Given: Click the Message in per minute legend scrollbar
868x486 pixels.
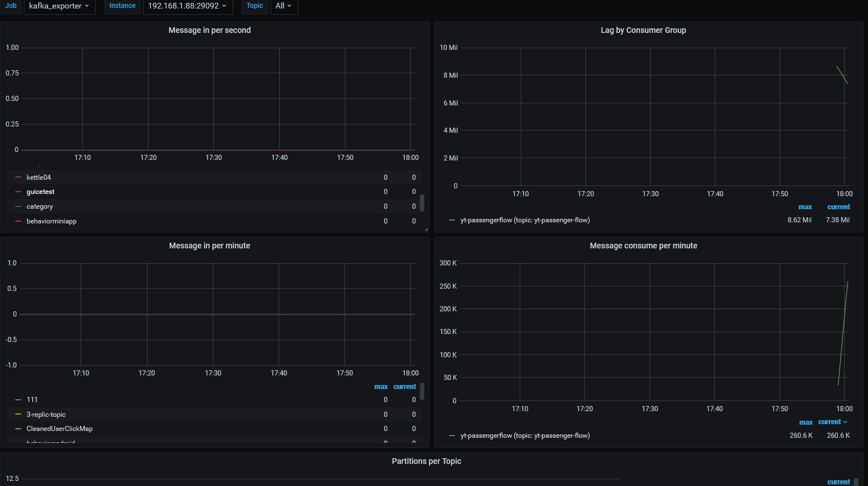Looking at the screenshot, I should 422,391.
